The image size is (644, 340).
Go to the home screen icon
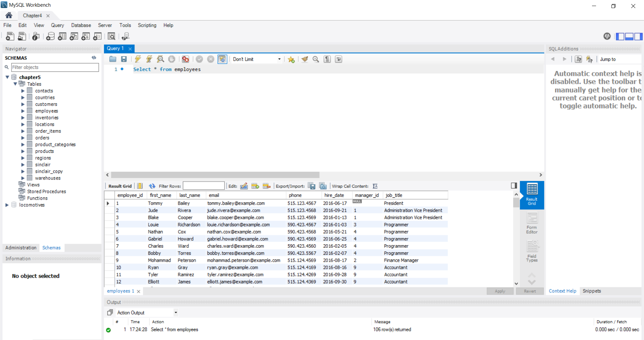[9, 15]
